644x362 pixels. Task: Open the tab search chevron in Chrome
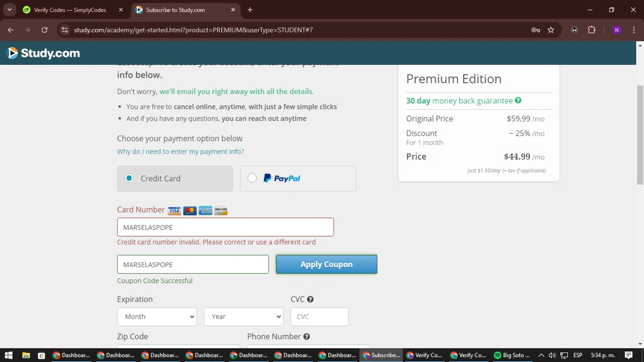click(x=9, y=9)
